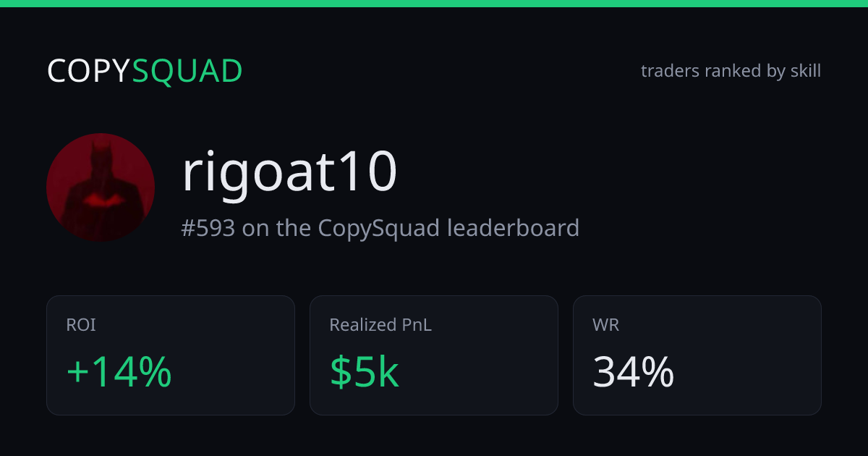Click the CopySquad logo
The image size is (868, 456).
(145, 72)
